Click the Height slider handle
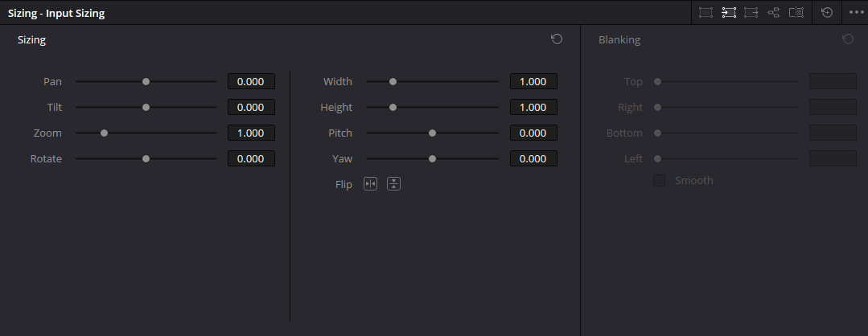Image resolution: width=868 pixels, height=336 pixels. pos(393,108)
